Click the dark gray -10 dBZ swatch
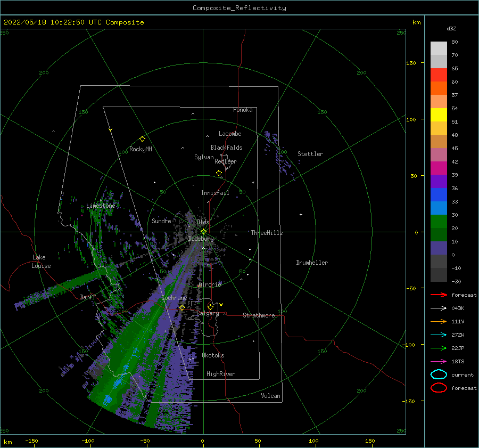479x448 pixels. [439, 275]
